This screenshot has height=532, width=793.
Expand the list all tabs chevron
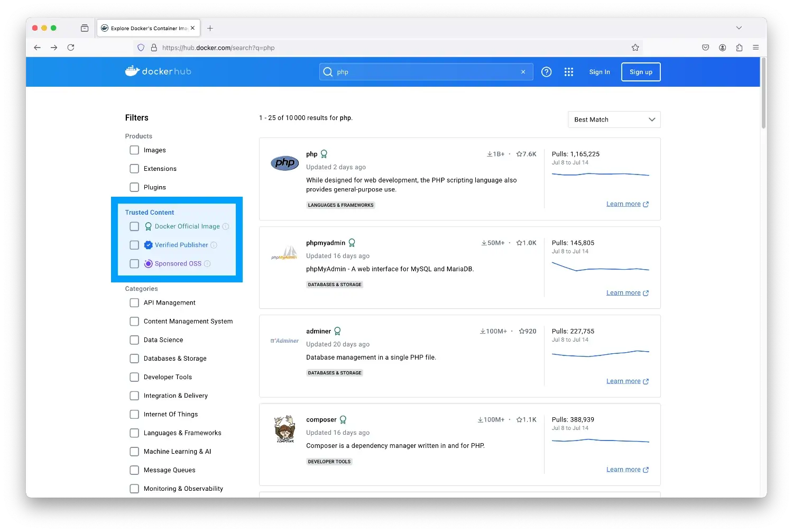coord(739,28)
